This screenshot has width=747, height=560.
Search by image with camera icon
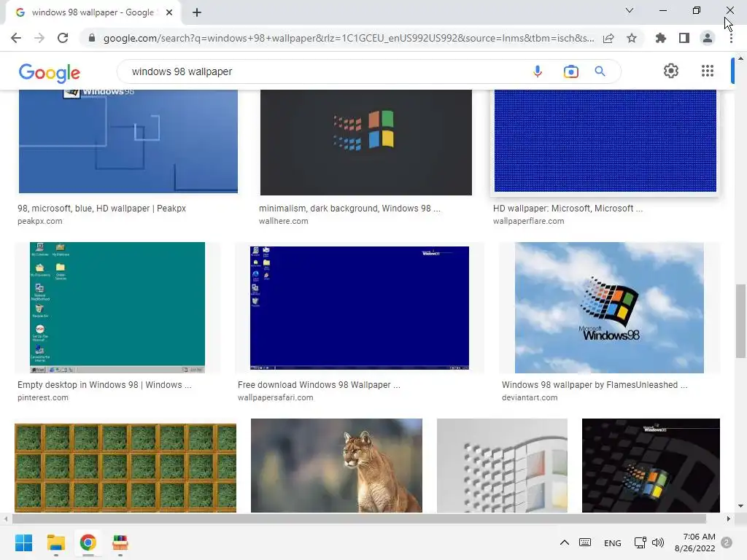[570, 71]
